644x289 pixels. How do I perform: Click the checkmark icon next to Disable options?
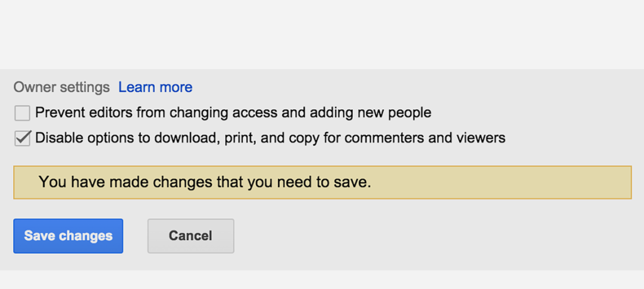(22, 138)
